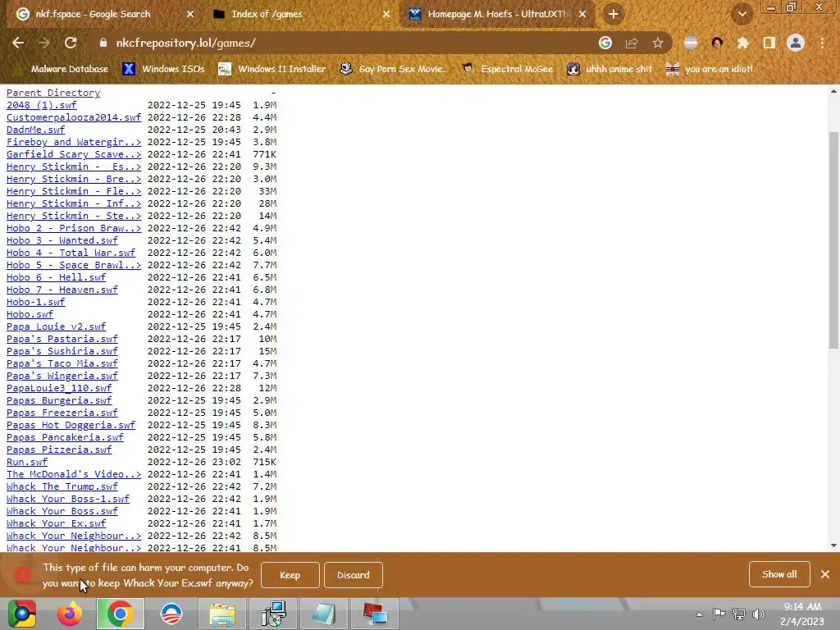This screenshot has height=630, width=840.
Task: Select the Index of /games tab
Action: click(x=300, y=14)
